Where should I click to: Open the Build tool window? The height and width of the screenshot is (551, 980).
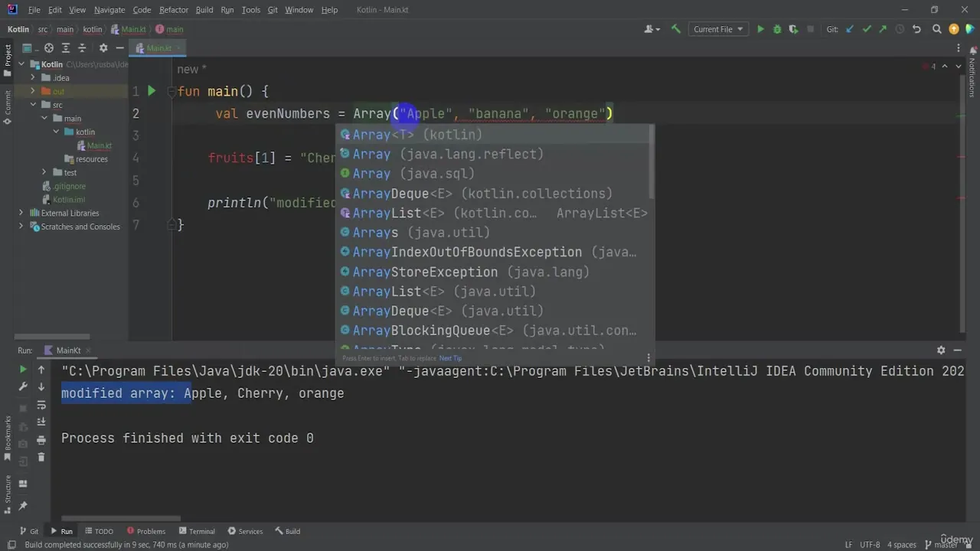pos(288,531)
